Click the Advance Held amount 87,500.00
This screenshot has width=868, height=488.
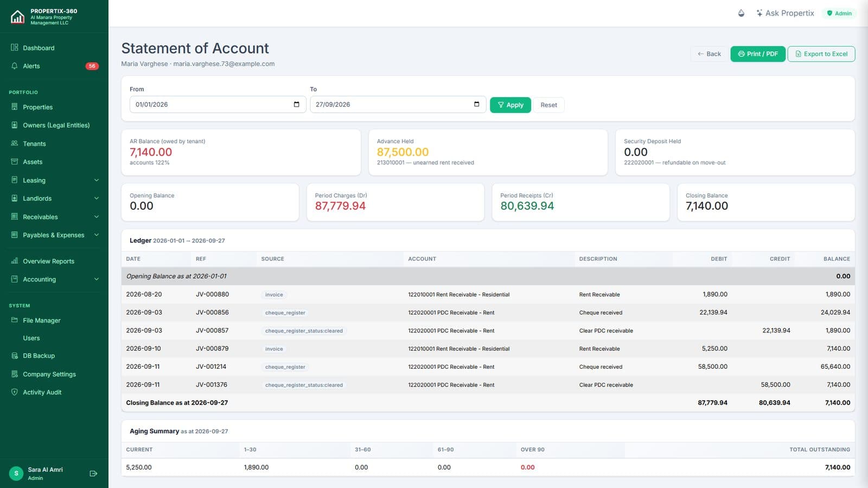(x=403, y=152)
